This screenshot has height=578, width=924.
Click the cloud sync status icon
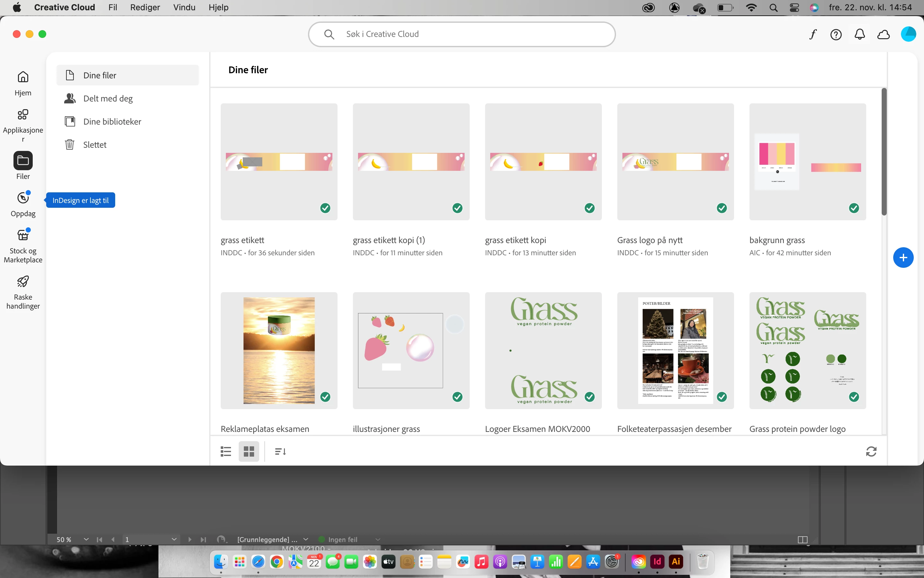(884, 35)
